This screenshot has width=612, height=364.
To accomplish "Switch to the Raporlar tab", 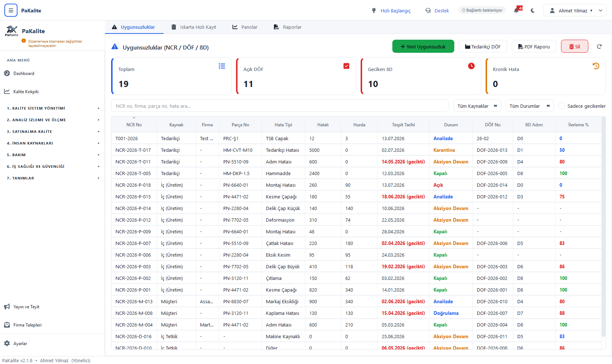I will click(x=287, y=27).
